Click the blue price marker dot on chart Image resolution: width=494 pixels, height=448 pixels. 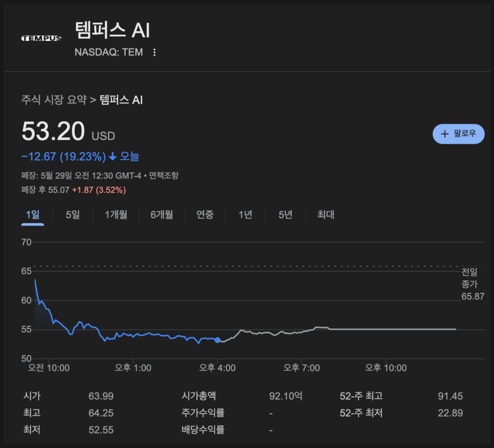pos(217,340)
